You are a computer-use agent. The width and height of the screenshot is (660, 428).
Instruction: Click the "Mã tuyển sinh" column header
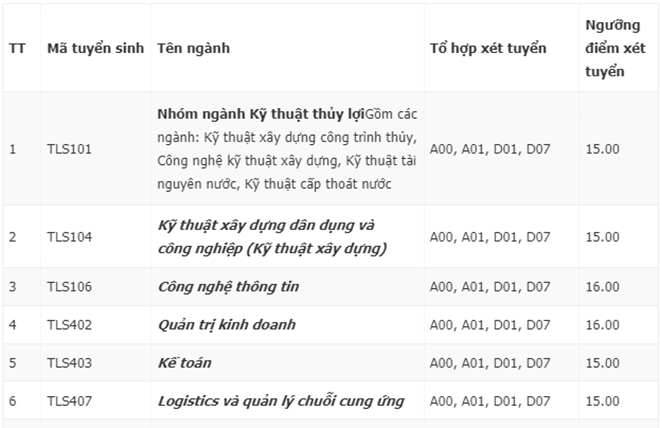95,48
